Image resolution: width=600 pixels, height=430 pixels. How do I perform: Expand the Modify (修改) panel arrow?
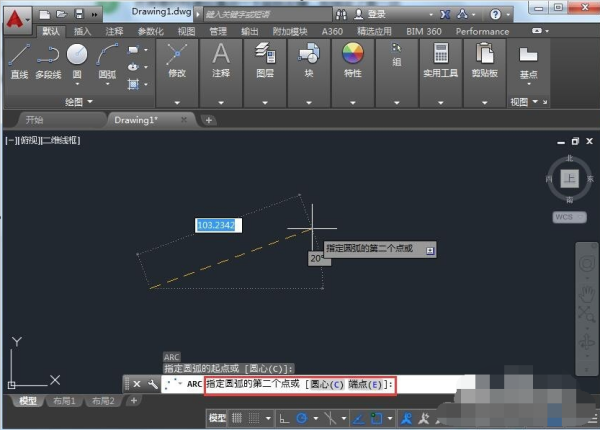click(177, 101)
